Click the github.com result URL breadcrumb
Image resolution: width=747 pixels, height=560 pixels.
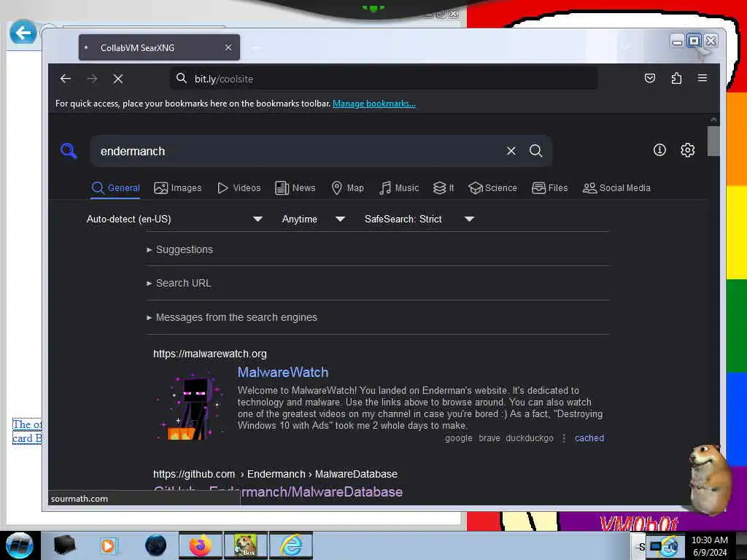275,474
